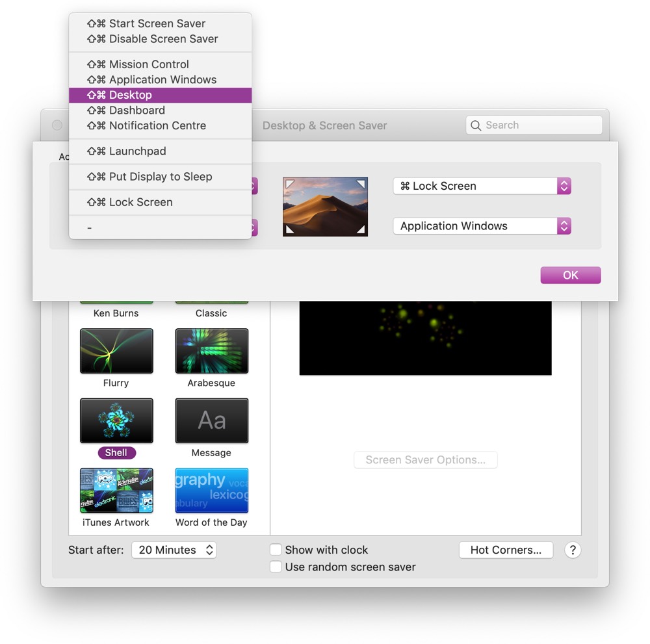This screenshot has height=644, width=650.
Task: Choose Dashboard from the corner menu
Action: tap(160, 110)
